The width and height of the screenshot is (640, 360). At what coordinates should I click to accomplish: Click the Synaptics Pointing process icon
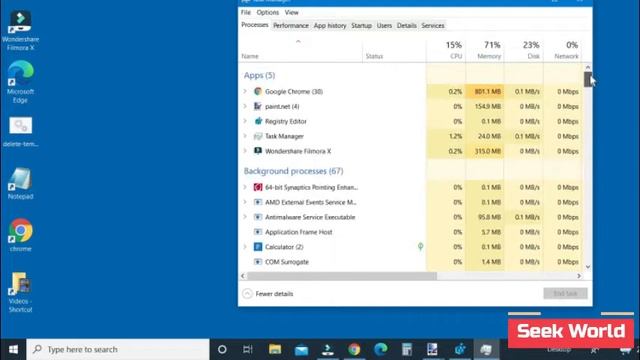pos(258,187)
